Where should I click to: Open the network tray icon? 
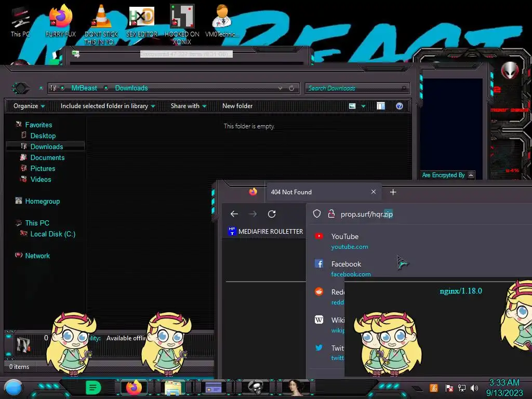461,388
